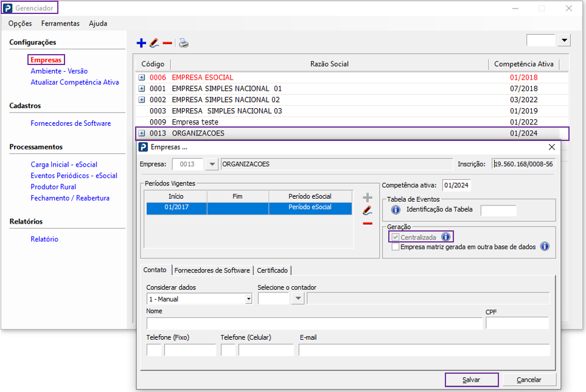Image resolution: width=586 pixels, height=392 pixels.
Task: Click the Competência Ativa column header
Action: (x=523, y=64)
